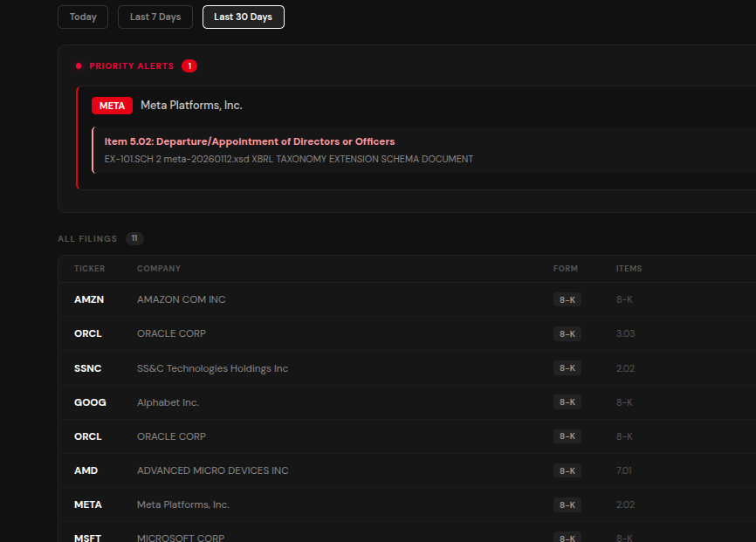Click MICROSOFT CORP company name
Image resolution: width=756 pixels, height=542 pixels.
point(181,538)
